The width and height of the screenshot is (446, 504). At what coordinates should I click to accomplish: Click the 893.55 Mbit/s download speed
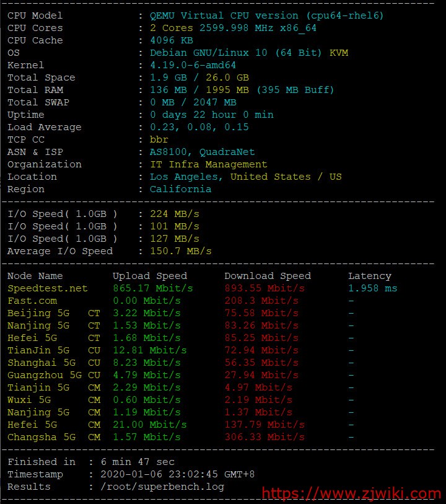pos(264,288)
